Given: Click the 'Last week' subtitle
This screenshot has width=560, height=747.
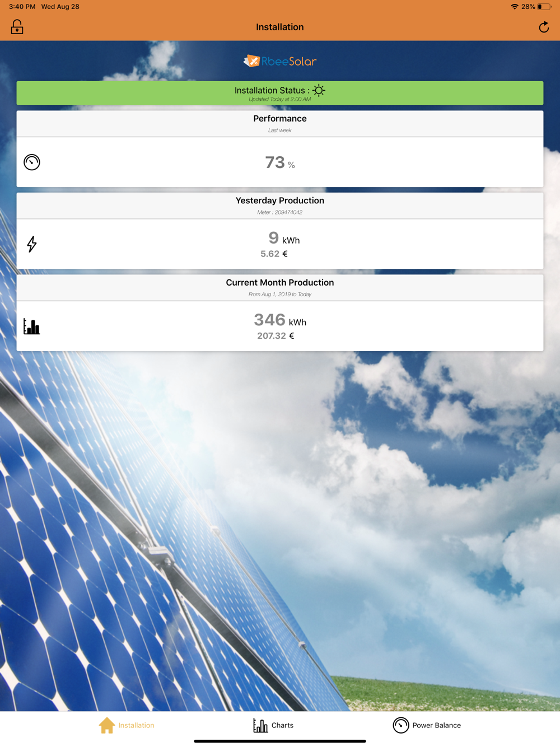Looking at the screenshot, I should [x=279, y=130].
